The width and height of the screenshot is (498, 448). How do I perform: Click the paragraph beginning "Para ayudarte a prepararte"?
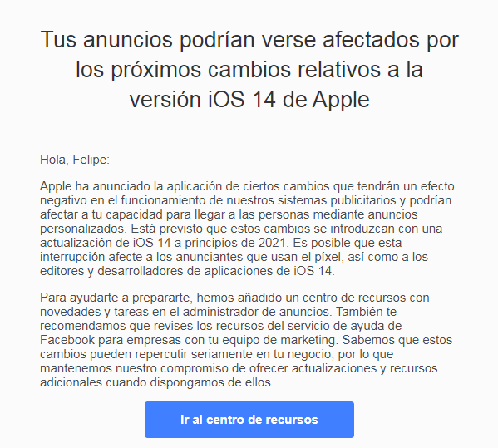(x=246, y=340)
